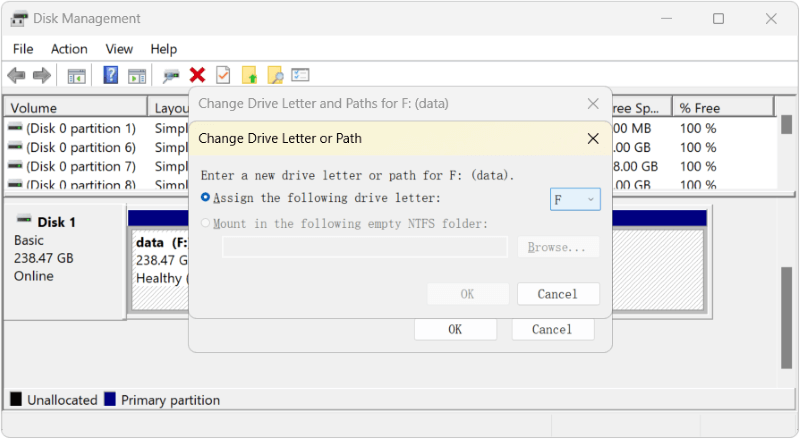The height and width of the screenshot is (439, 800).
Task: Go back with the left arrow toolbar icon
Action: (x=16, y=76)
